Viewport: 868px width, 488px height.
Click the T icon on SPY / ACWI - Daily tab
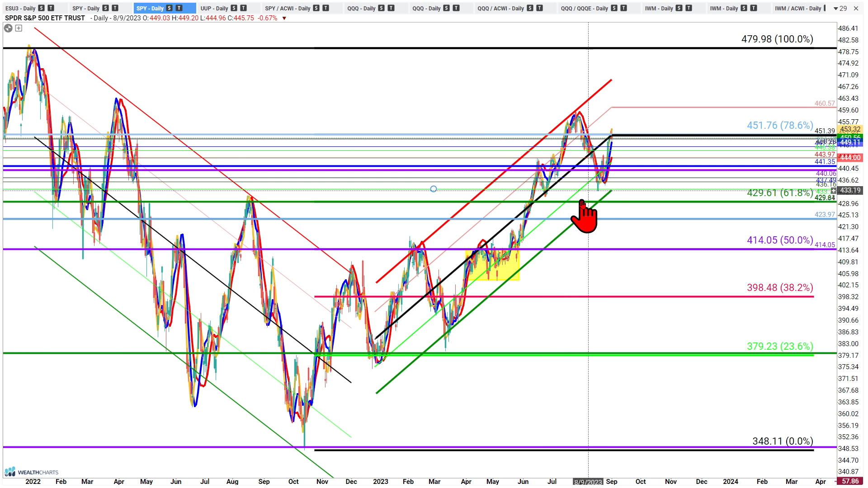(x=326, y=8)
